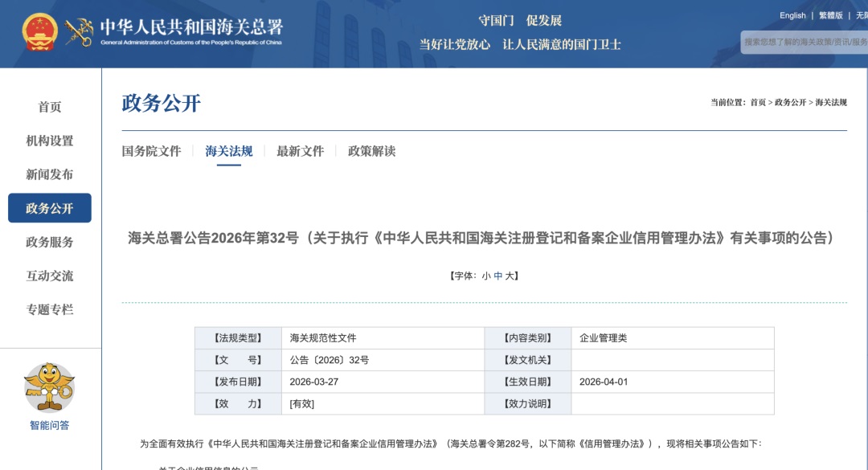Click the customs golden key logo
868x470 pixels.
pos(79,32)
